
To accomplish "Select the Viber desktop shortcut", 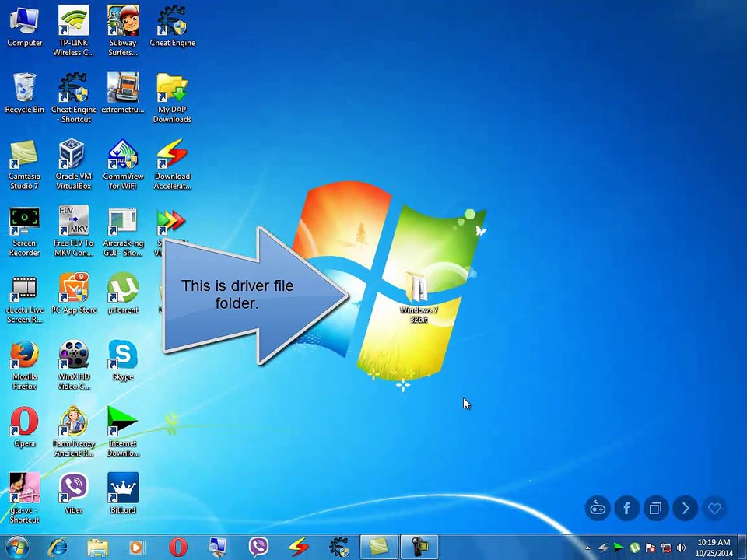I will click(x=73, y=494).
